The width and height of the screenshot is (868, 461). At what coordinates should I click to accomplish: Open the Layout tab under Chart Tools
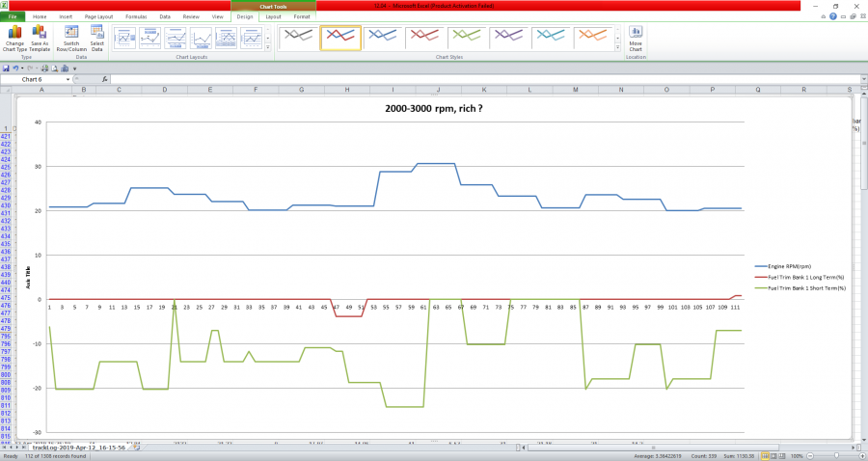click(274, 16)
